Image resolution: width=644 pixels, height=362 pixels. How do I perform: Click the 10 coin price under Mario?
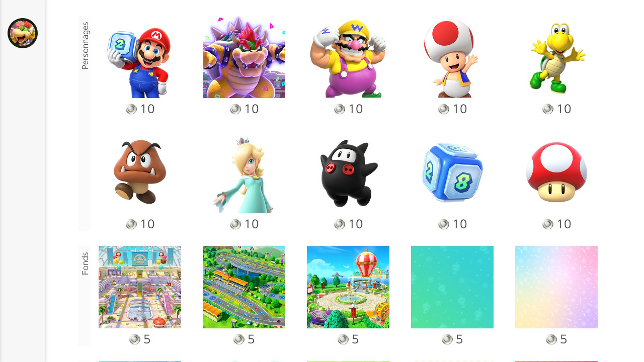140,109
